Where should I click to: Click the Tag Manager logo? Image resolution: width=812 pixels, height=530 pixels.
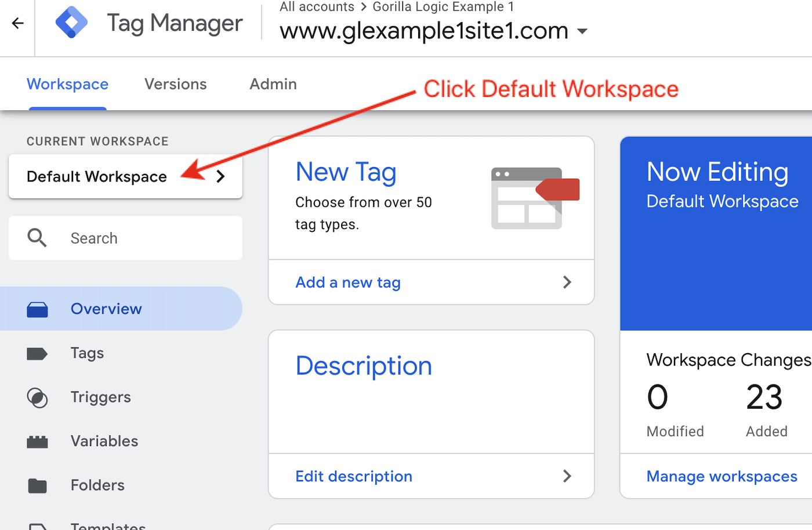tap(71, 23)
